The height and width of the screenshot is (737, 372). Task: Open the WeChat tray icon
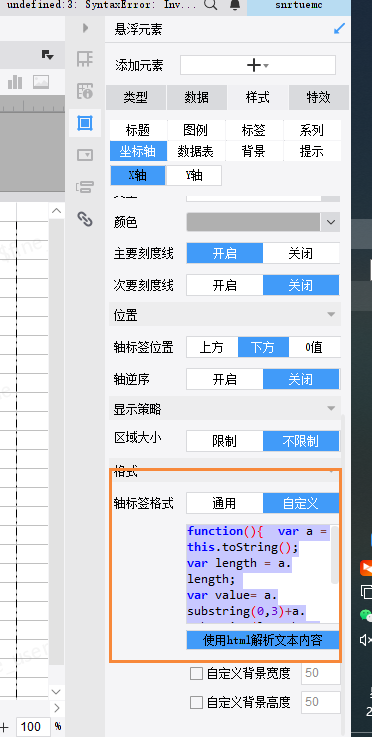click(366, 615)
